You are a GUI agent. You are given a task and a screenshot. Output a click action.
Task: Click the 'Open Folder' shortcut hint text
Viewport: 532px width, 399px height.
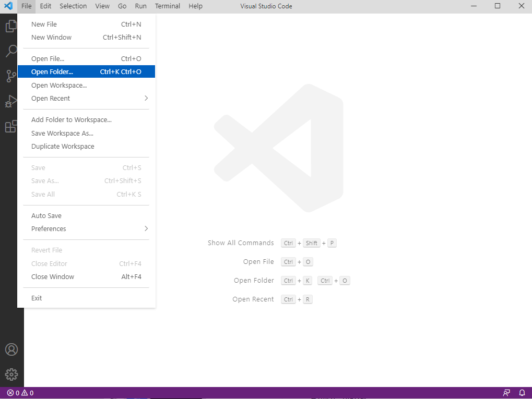click(253, 281)
